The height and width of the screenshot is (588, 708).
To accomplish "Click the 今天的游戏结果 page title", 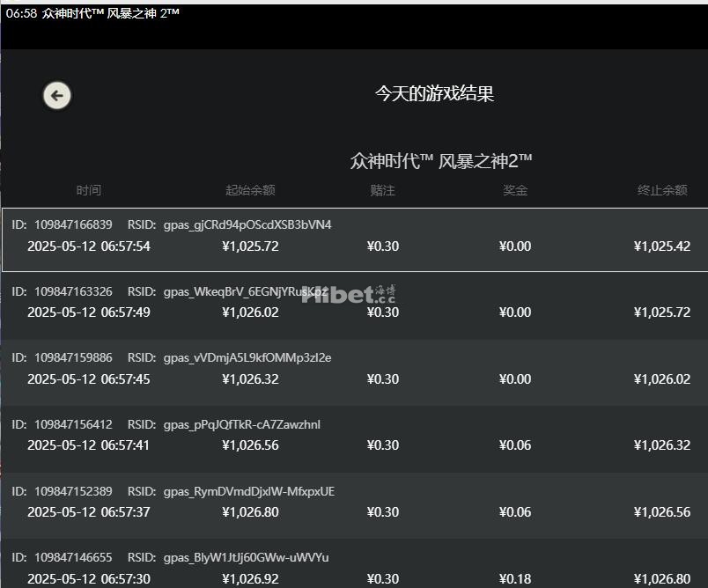I will (x=434, y=94).
